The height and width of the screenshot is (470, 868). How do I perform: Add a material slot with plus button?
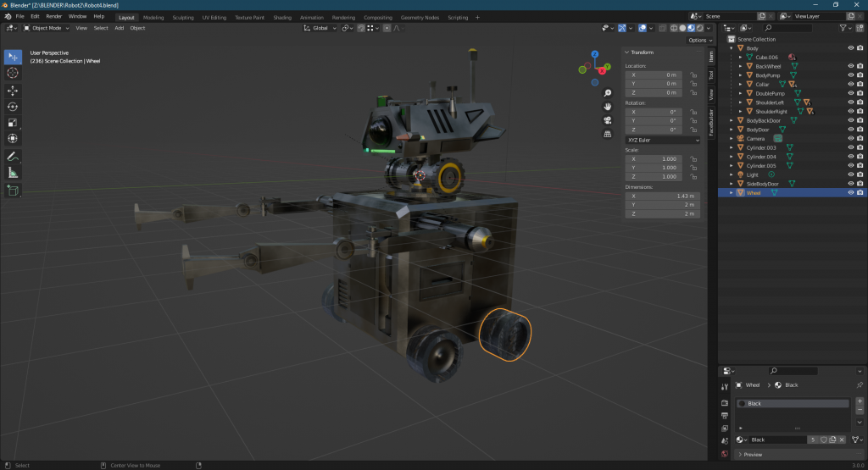(x=860, y=401)
